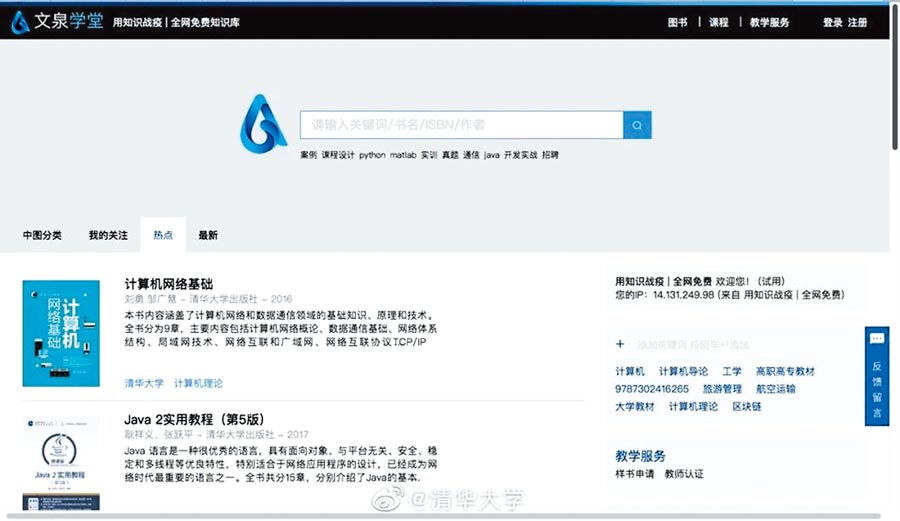The width and height of the screenshot is (900, 521).
Task: Click the large blue logo beside search box
Action: [264, 123]
